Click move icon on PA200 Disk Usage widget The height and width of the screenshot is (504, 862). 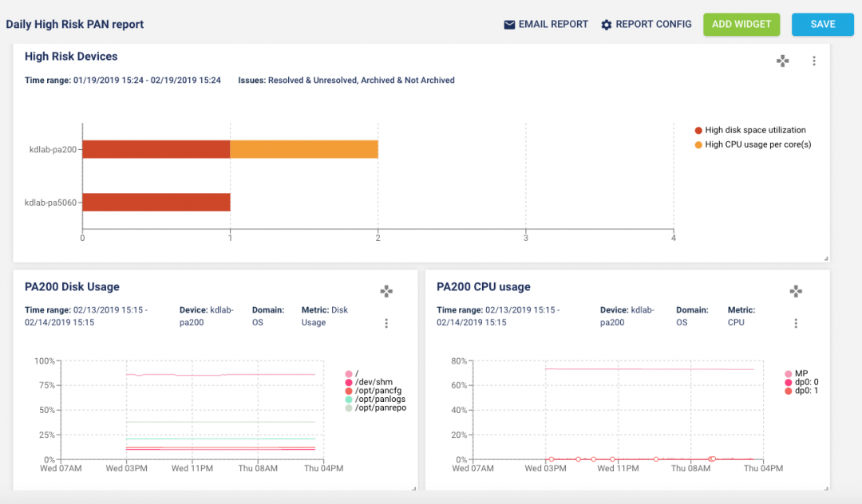386,292
